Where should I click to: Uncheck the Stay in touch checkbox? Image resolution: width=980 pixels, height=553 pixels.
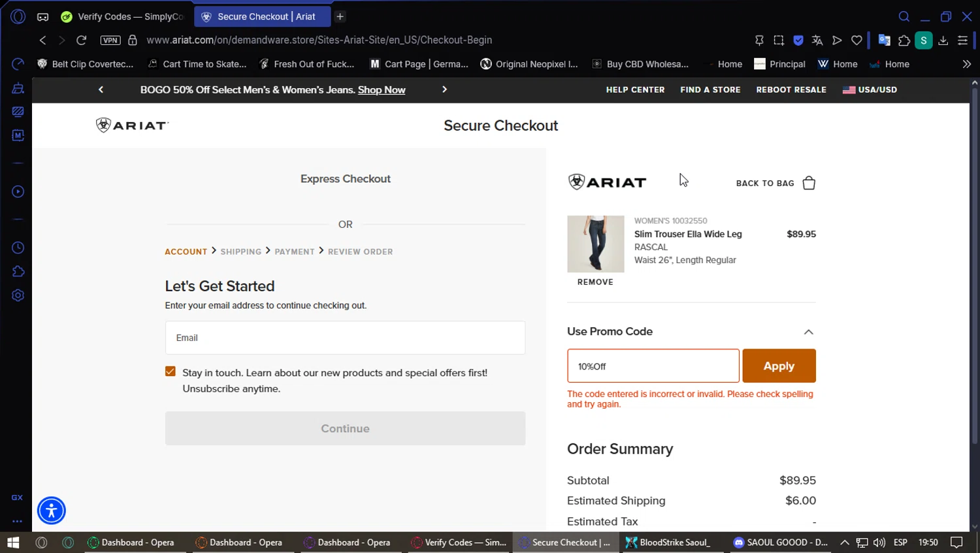171,371
